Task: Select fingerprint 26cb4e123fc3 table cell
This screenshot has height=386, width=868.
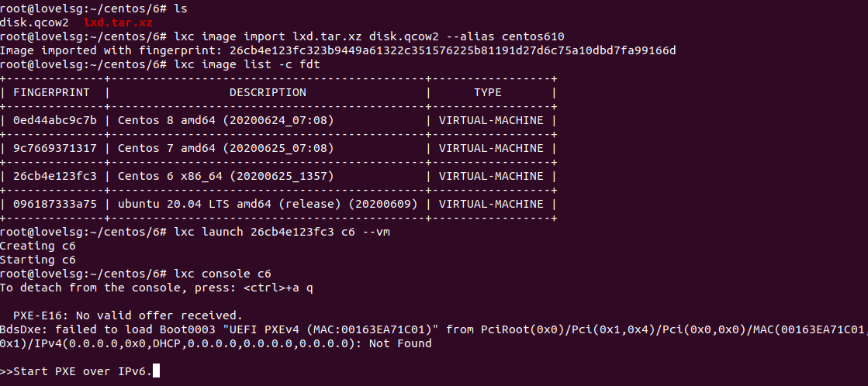Action: (55, 176)
